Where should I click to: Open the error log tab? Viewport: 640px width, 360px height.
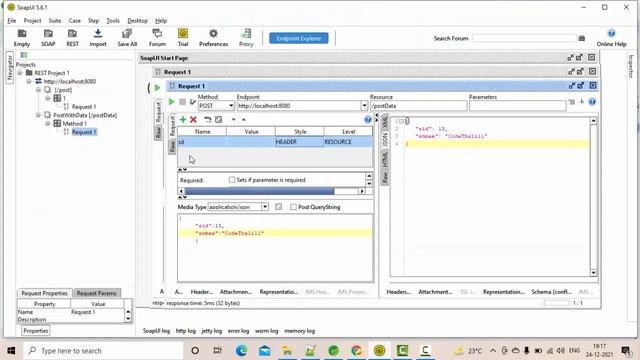click(x=238, y=331)
